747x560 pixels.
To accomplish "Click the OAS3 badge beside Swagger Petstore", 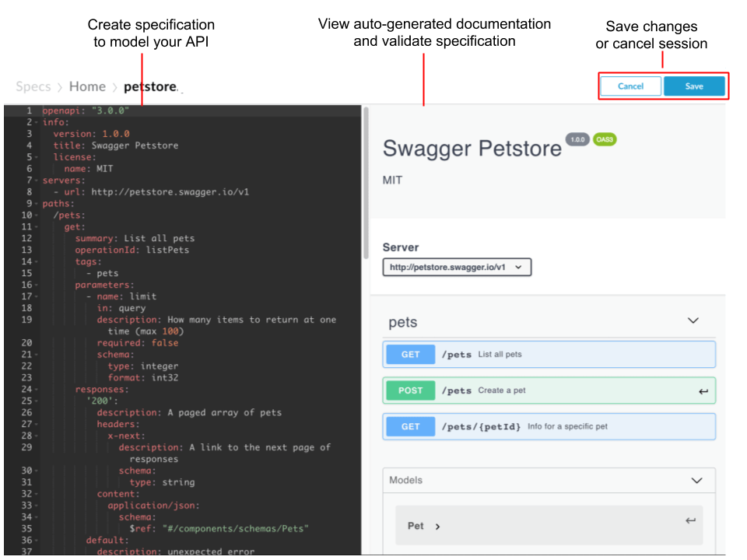I will [x=606, y=139].
